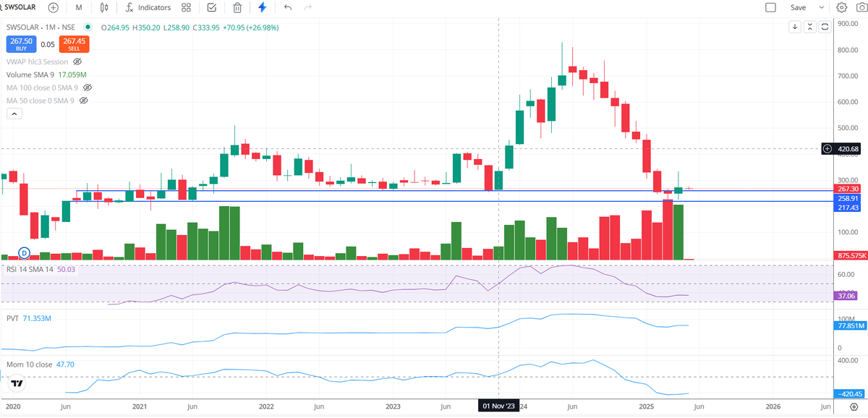
Task: Click the 267.30 current price label
Action: (x=848, y=189)
